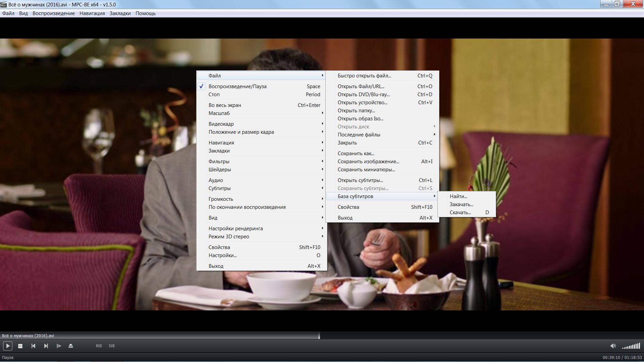Viewport: 644px width, 362px height.
Task: Click Открыть Файл/URL... entry
Action: coord(361,86)
